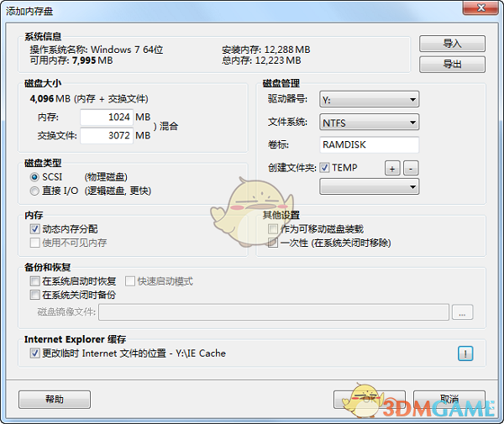Click the 操作系统名称: Windows 7 64位 text
Screen dimensions: 504x424
pyautogui.click(x=97, y=50)
